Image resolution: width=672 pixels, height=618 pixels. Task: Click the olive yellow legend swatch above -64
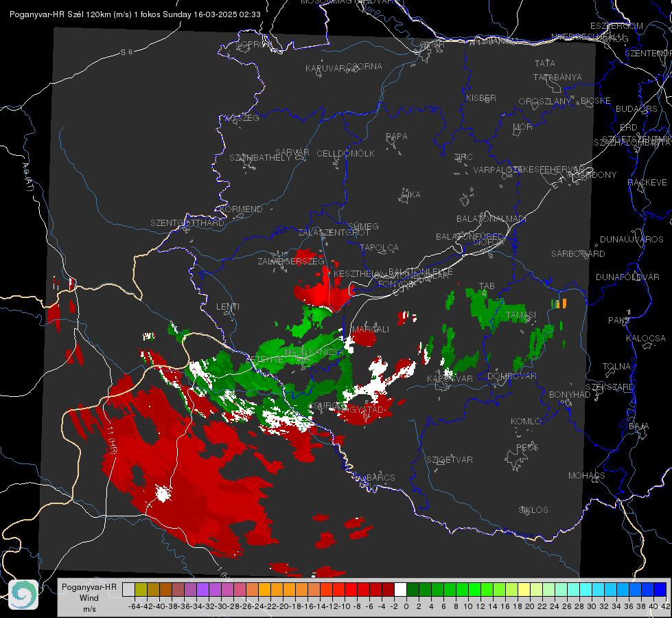click(141, 590)
